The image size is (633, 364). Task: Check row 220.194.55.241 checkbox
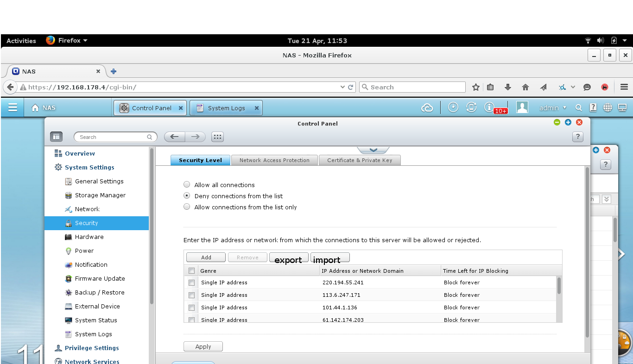[x=191, y=282]
